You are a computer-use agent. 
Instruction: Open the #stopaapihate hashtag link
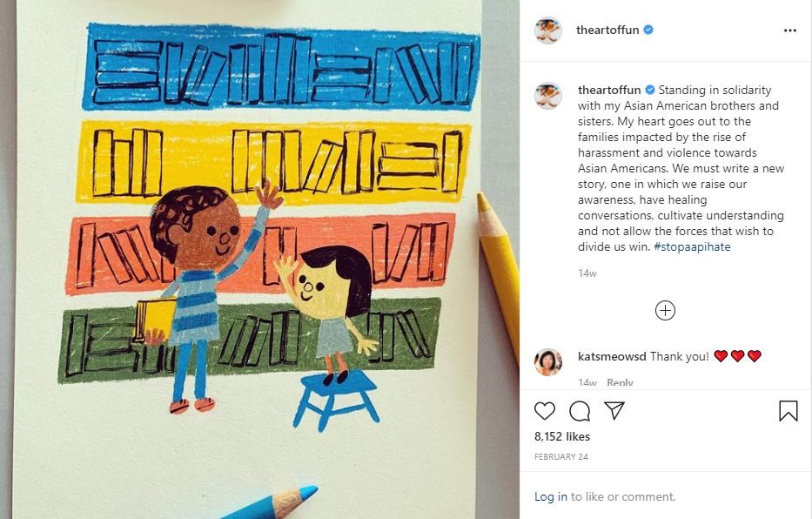pyautogui.click(x=692, y=246)
